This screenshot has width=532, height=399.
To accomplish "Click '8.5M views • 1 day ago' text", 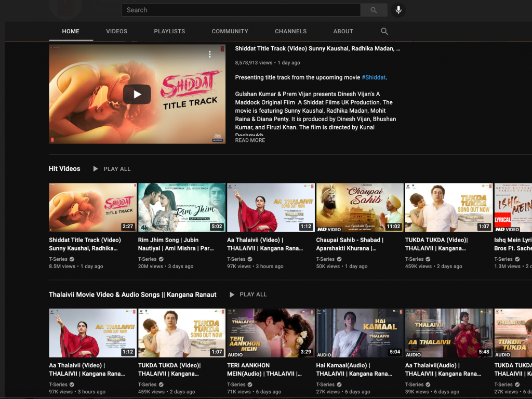I will coord(76,267).
